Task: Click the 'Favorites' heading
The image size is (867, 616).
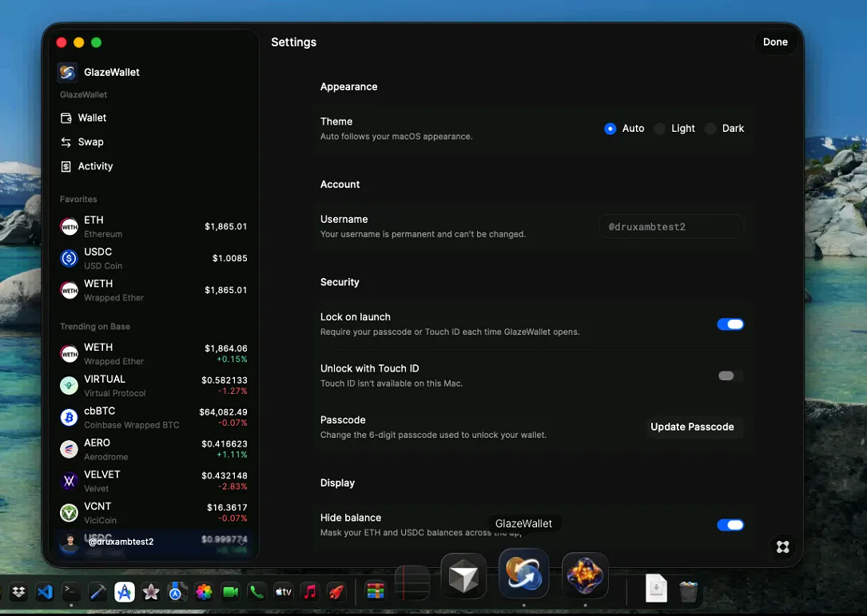Action: 78,199
